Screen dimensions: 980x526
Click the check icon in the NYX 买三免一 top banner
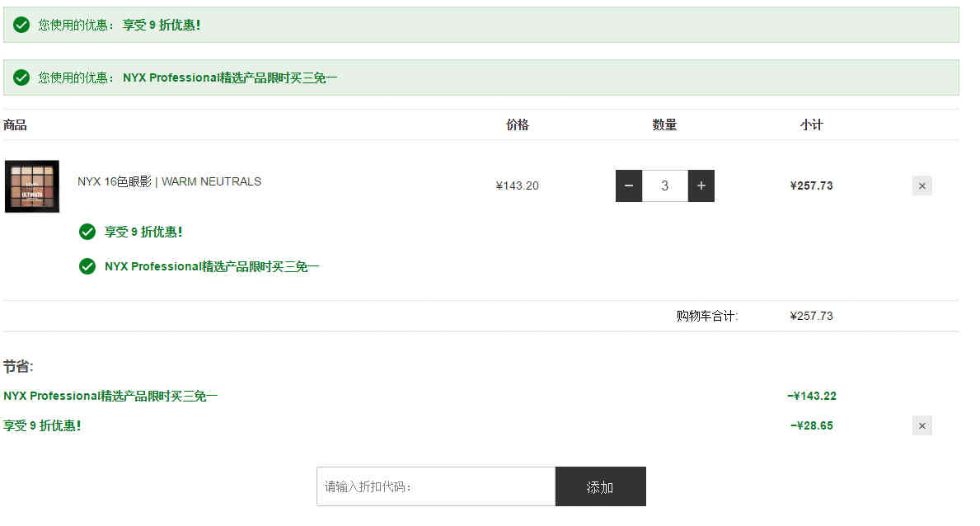(21, 77)
